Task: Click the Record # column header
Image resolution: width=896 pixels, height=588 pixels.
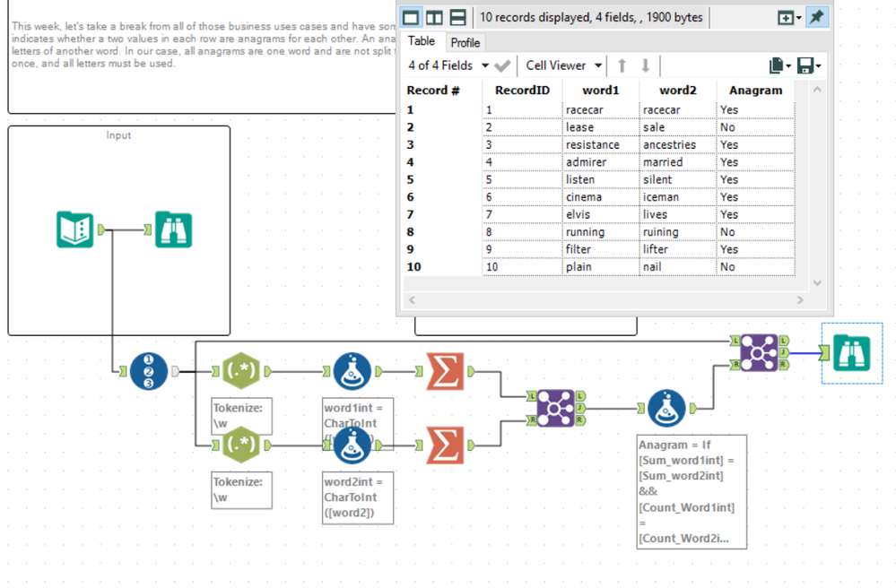Action: 433,91
